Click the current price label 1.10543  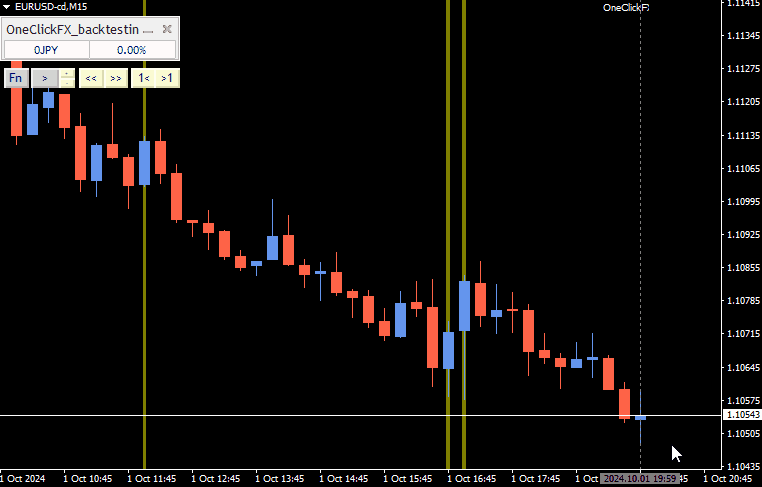coord(741,415)
